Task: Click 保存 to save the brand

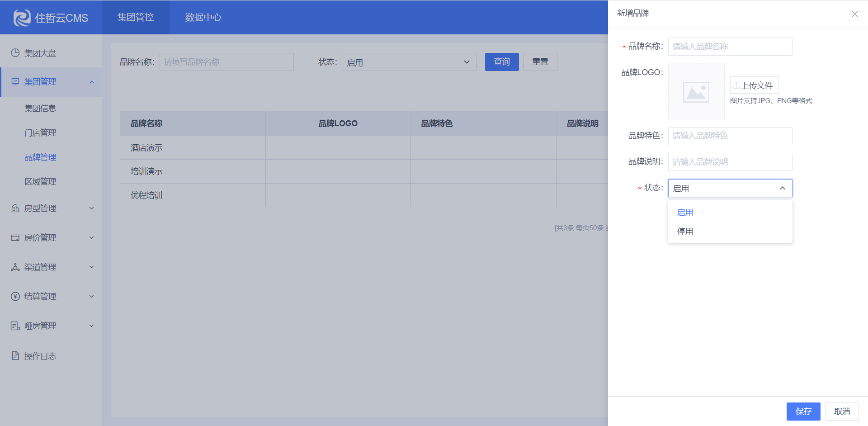Action: point(803,412)
